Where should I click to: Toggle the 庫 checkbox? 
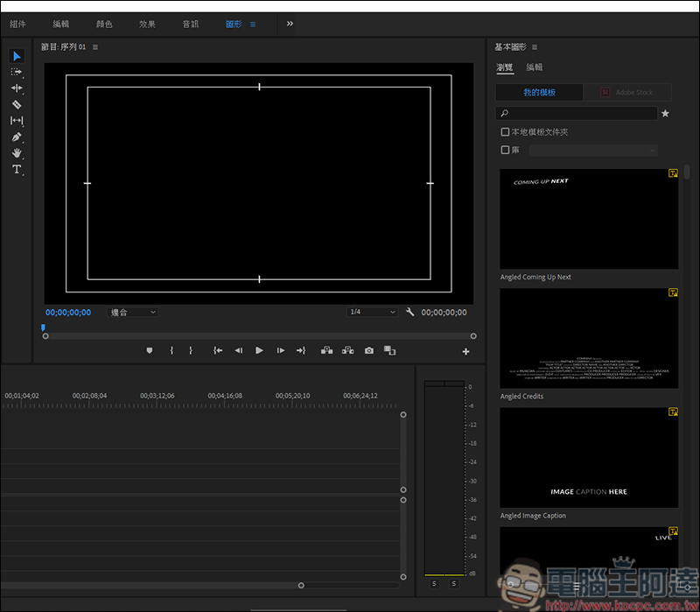505,150
